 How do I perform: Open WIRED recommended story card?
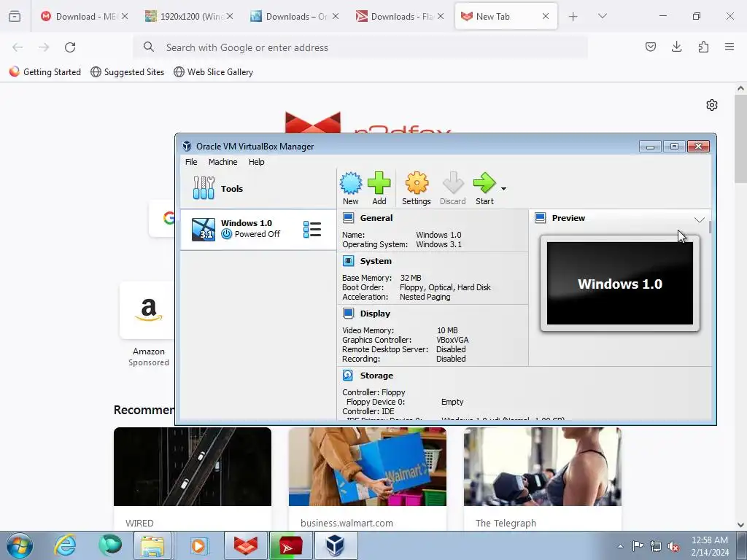(x=193, y=478)
